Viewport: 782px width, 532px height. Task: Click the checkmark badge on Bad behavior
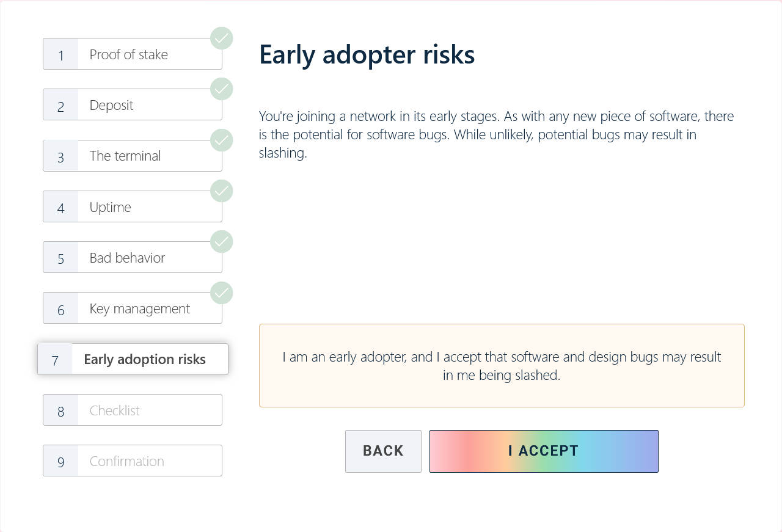click(x=222, y=242)
